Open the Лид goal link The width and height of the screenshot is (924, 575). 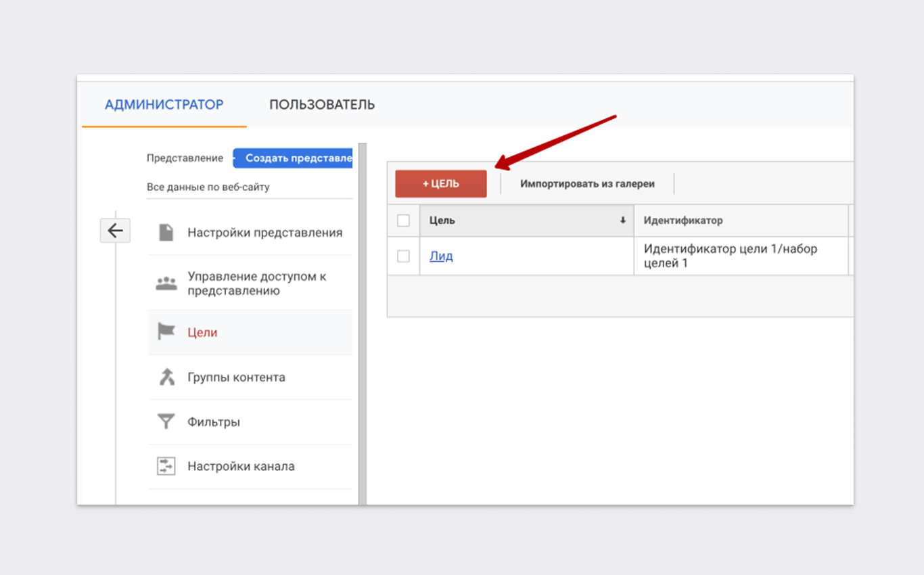pyautogui.click(x=441, y=256)
